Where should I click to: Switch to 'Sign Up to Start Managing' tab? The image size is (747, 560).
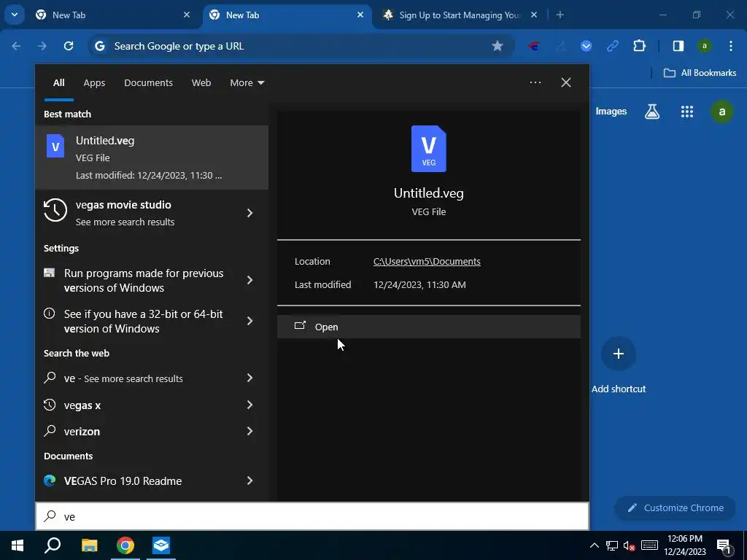pyautogui.click(x=460, y=15)
